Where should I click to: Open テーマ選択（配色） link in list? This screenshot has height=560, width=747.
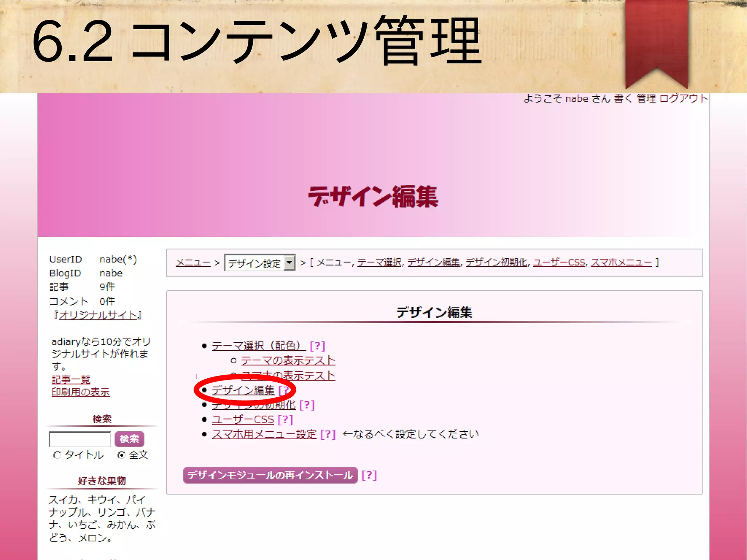click(259, 345)
